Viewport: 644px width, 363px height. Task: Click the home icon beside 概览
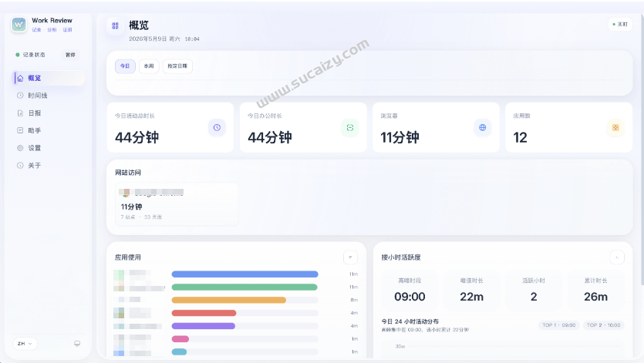(x=20, y=78)
